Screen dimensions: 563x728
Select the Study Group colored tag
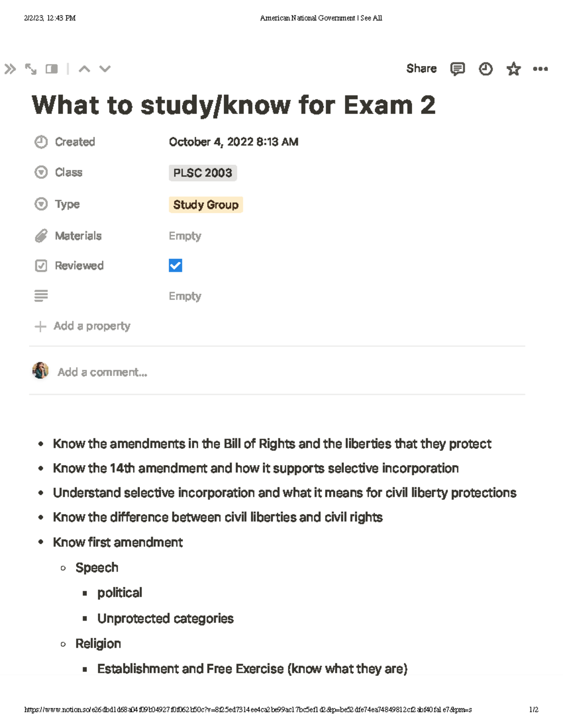pyautogui.click(x=205, y=204)
